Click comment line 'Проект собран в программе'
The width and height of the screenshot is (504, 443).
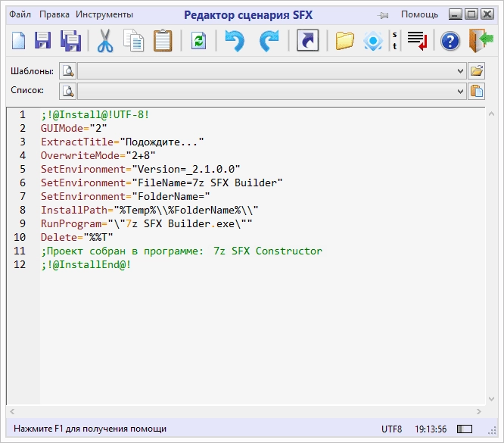(182, 251)
